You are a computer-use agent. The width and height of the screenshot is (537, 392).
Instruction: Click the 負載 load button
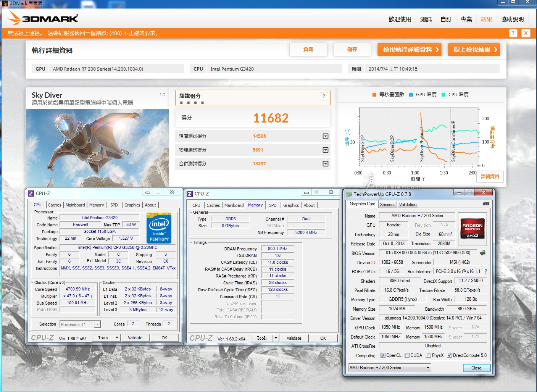[308, 50]
